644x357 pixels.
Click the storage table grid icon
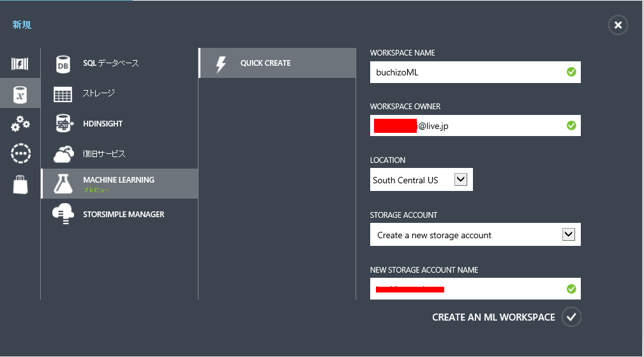pos(63,94)
